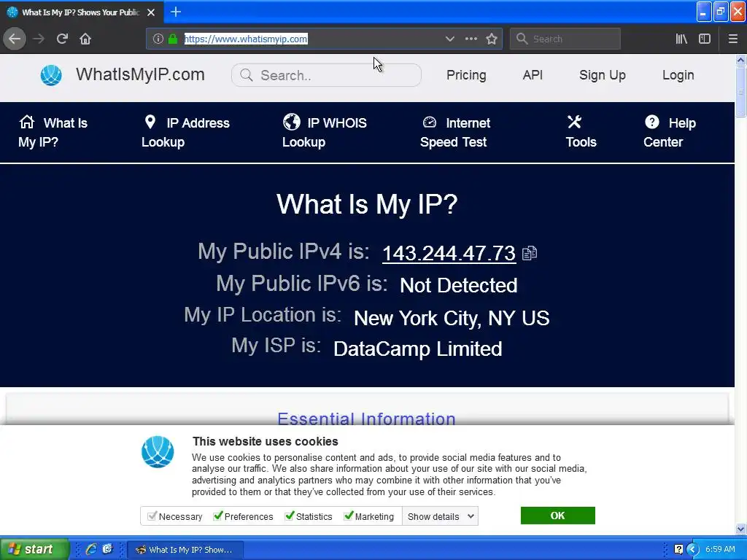The width and height of the screenshot is (747, 560).
Task: Focus the Firefox toolbar Search box
Action: 565,39
